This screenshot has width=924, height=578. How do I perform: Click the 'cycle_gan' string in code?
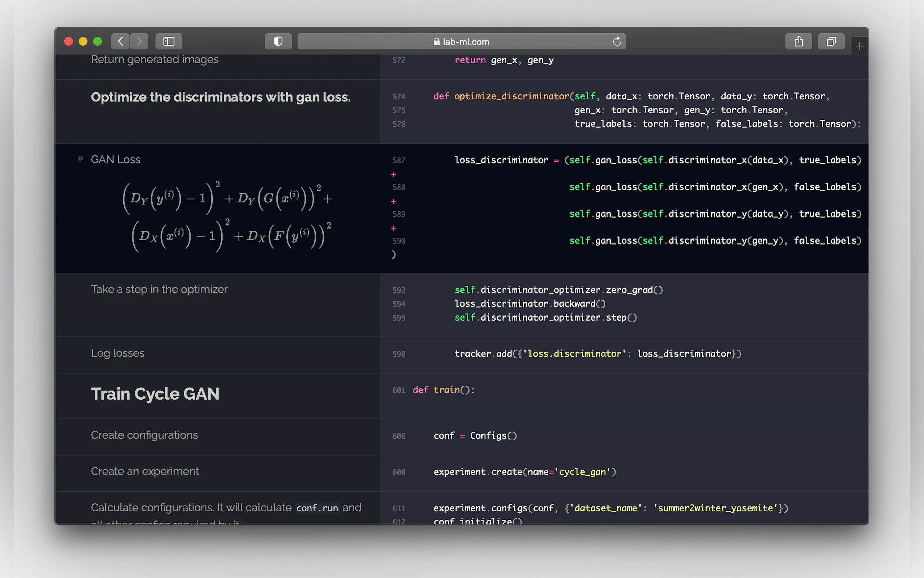pos(582,472)
